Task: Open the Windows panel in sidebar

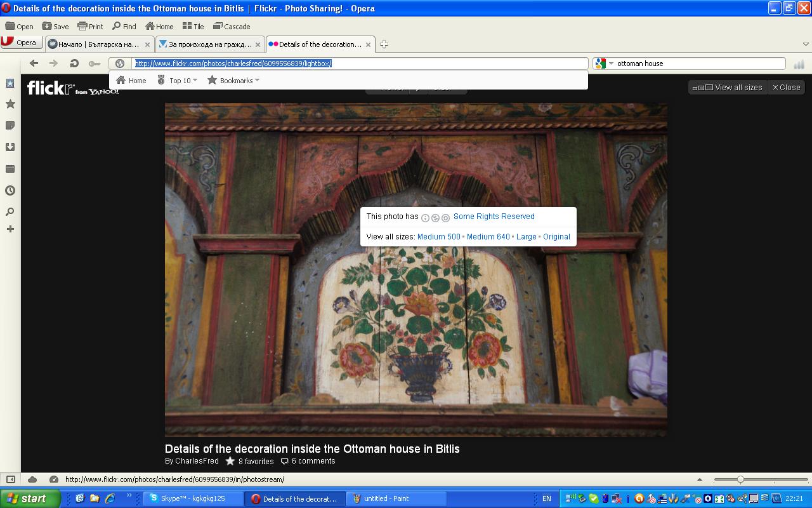Action: [10, 169]
